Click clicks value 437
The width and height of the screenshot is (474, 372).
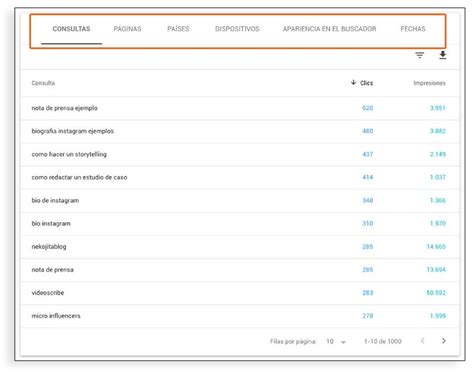click(368, 154)
